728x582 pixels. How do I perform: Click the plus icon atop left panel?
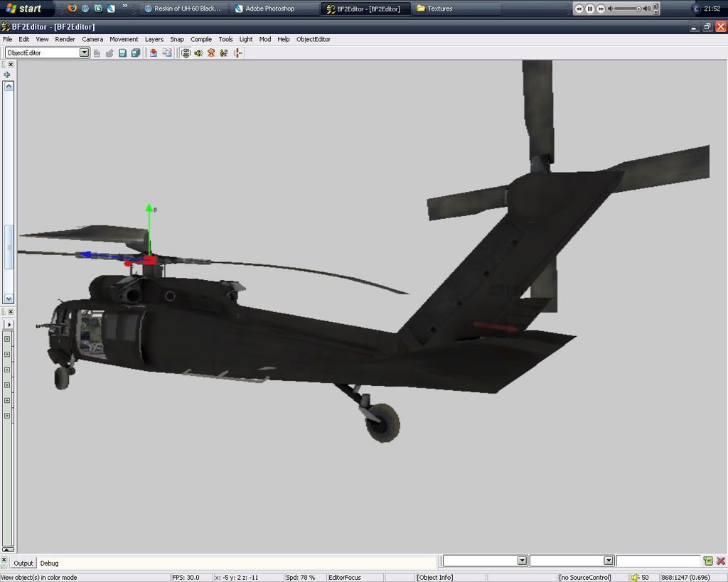click(7, 75)
